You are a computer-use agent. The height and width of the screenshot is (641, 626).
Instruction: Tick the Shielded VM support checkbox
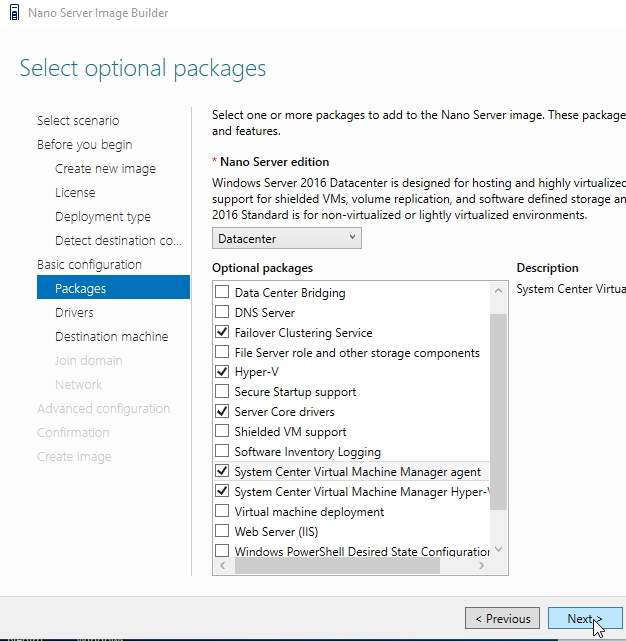click(x=222, y=432)
